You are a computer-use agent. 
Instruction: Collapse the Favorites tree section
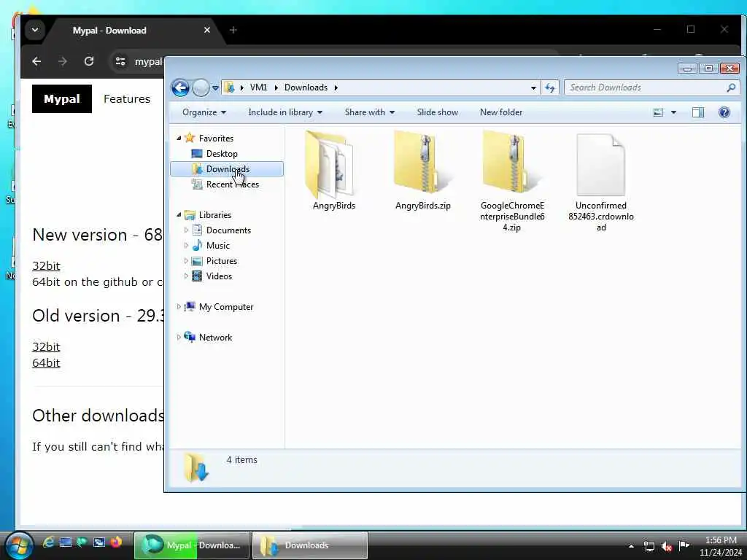tap(179, 138)
